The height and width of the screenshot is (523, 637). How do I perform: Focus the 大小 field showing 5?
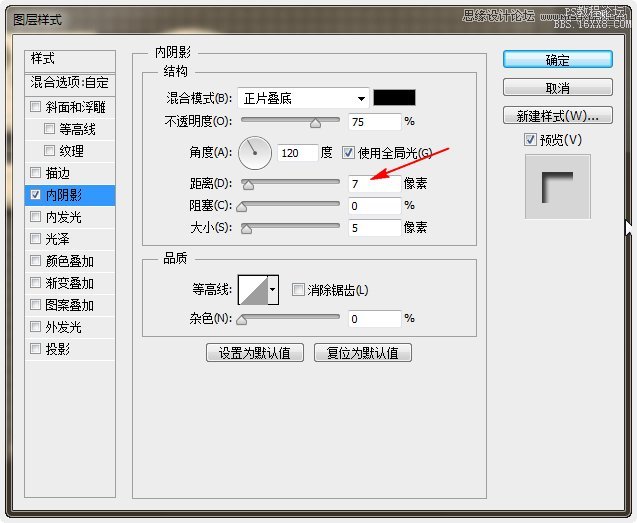[x=375, y=228]
